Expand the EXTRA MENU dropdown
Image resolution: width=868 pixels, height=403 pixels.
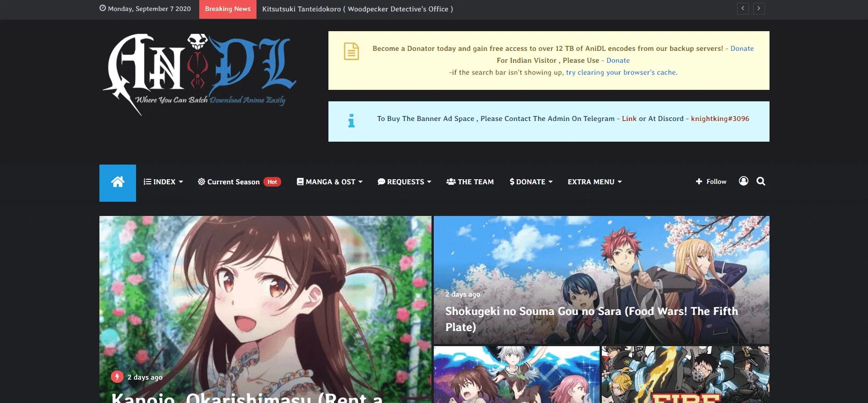[595, 182]
